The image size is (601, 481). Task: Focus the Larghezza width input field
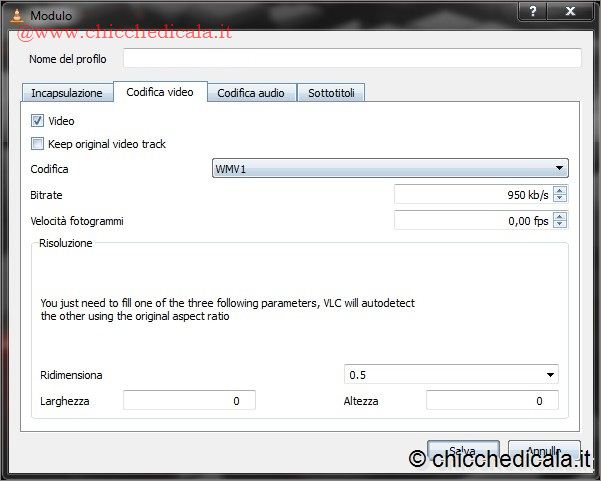(x=189, y=400)
